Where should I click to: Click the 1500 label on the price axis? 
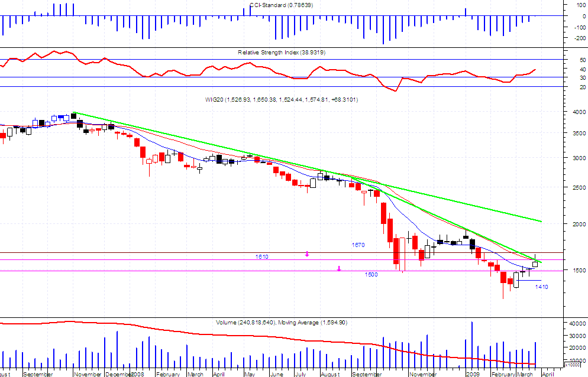pyautogui.click(x=579, y=271)
